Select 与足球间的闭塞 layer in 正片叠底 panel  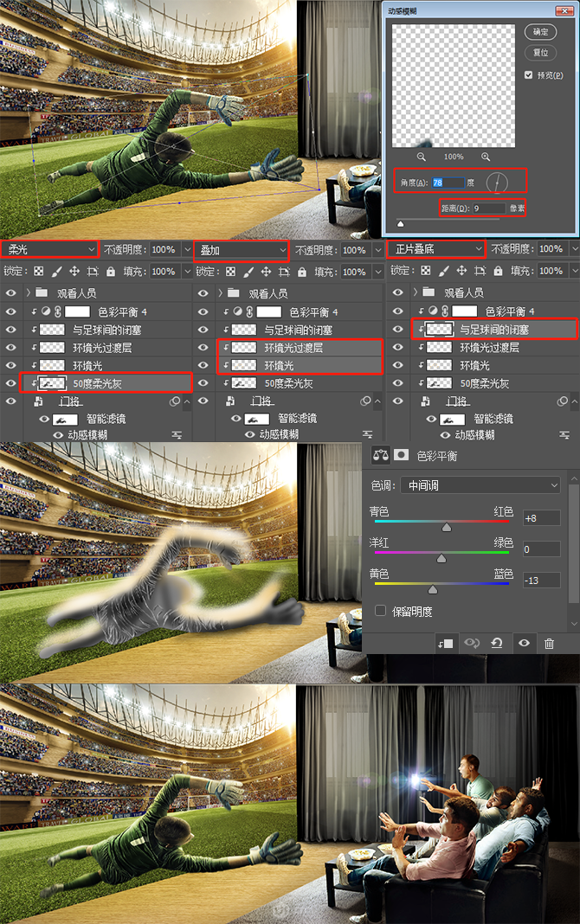pyautogui.click(x=493, y=330)
